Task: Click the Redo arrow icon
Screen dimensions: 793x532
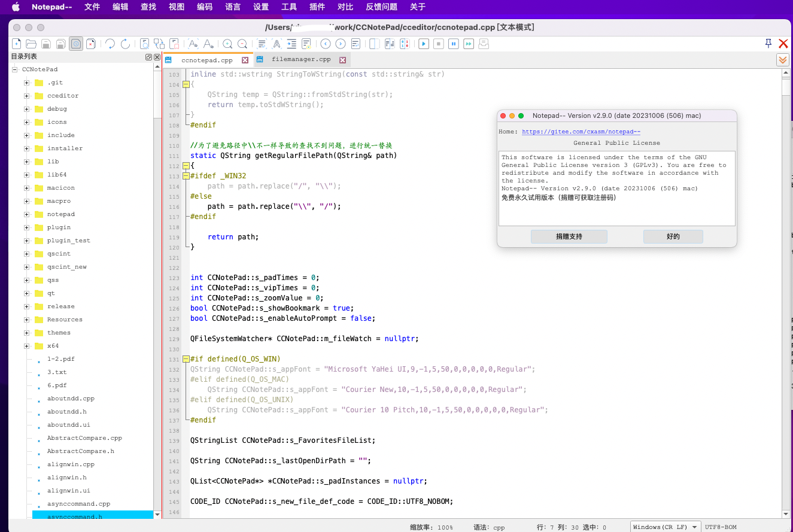Action: click(125, 44)
